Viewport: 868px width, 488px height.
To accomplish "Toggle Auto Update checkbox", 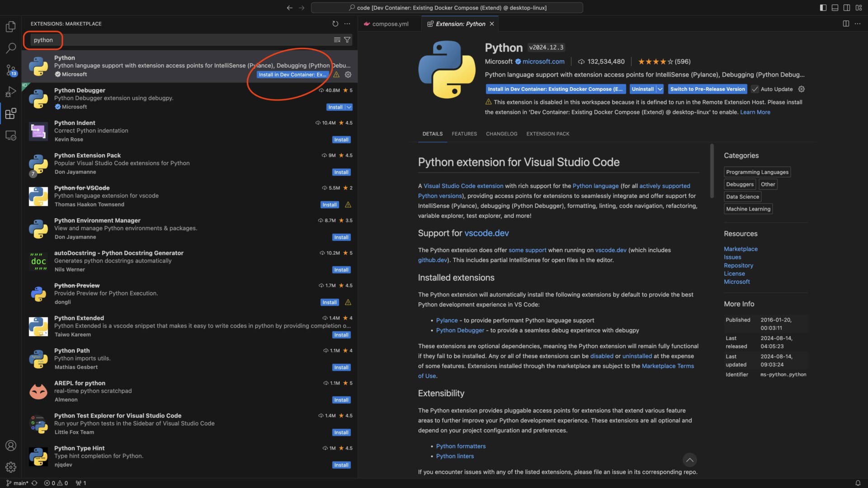I will point(755,89).
